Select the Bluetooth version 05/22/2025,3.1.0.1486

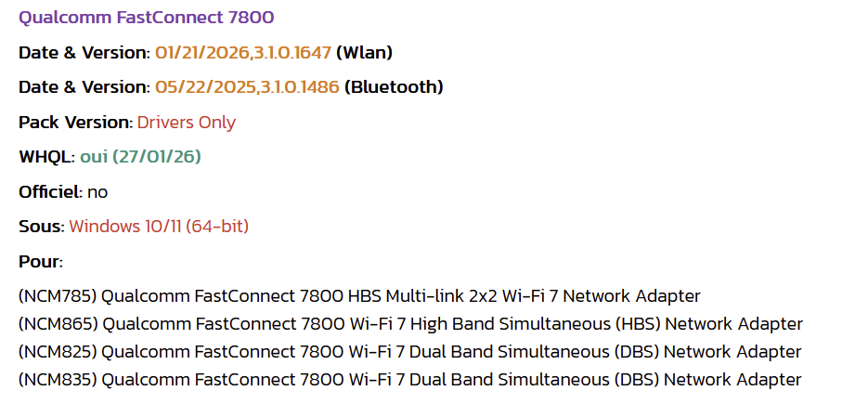(247, 87)
